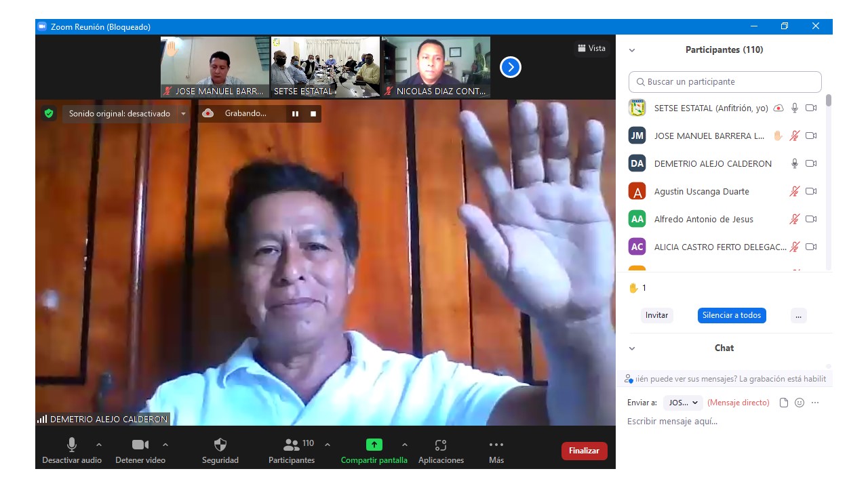Stop camera with Detener video
The width and height of the screenshot is (868, 488).
[x=140, y=451]
